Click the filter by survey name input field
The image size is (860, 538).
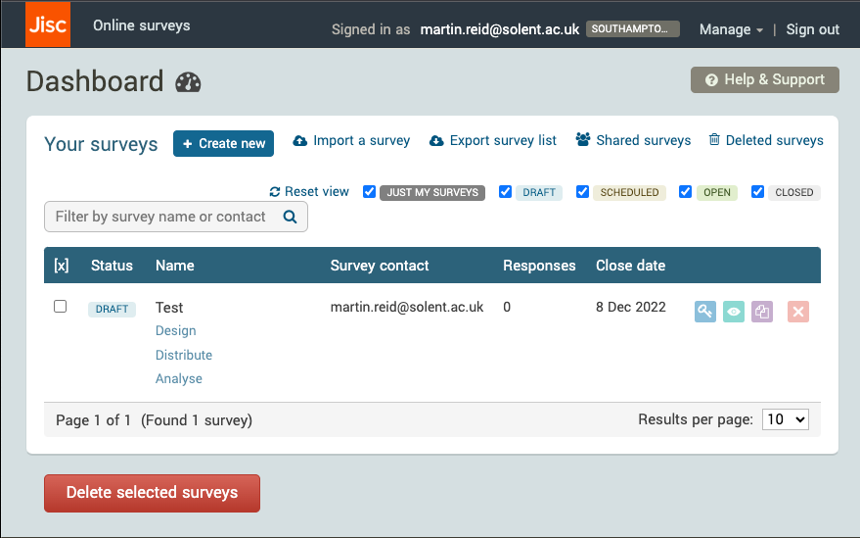pyautogui.click(x=176, y=217)
